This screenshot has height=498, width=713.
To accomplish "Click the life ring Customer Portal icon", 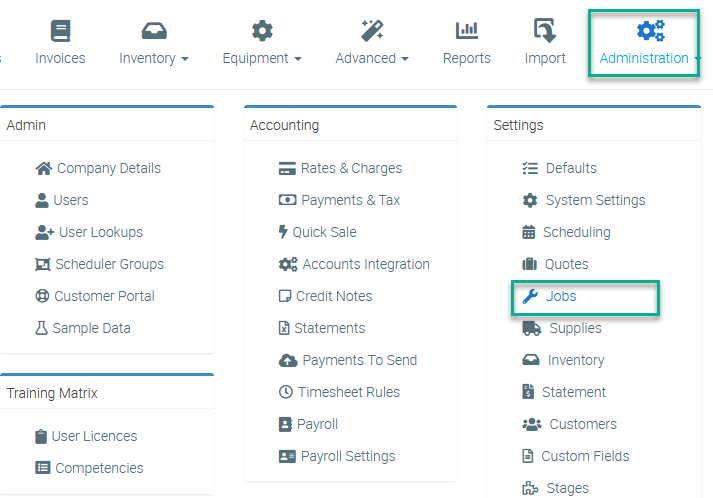I will point(42,296).
